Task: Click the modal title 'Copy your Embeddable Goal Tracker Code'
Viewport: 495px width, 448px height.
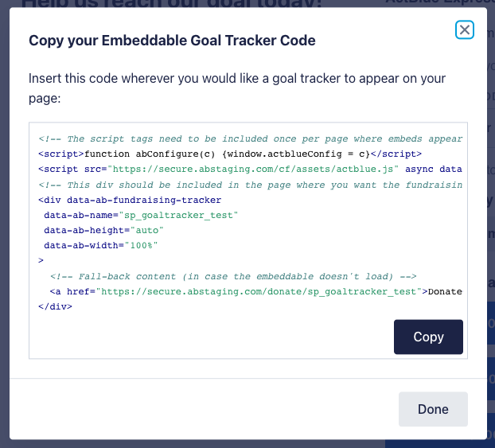Action: (172, 41)
